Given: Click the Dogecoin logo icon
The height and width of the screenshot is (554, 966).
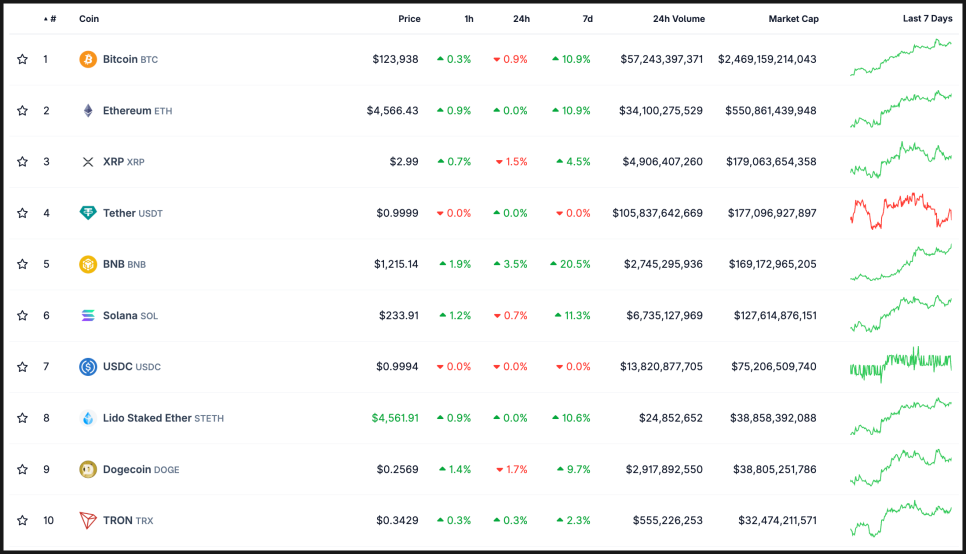Looking at the screenshot, I should 88,469.
